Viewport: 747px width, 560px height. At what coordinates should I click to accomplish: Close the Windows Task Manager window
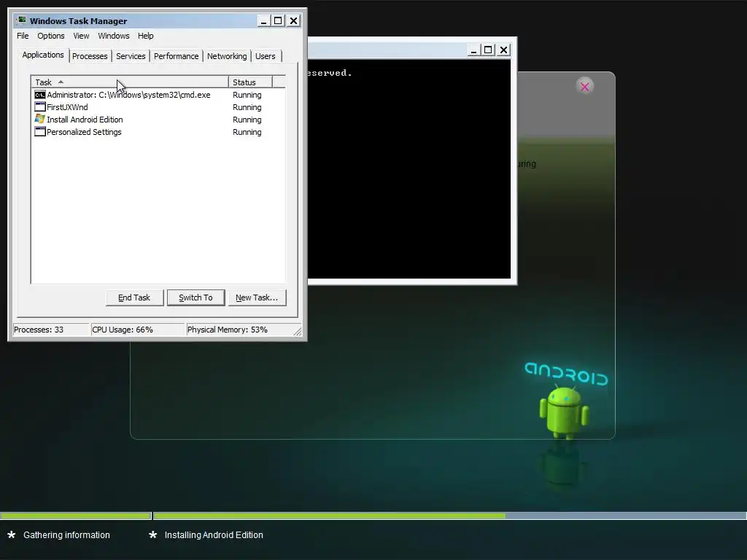point(293,21)
